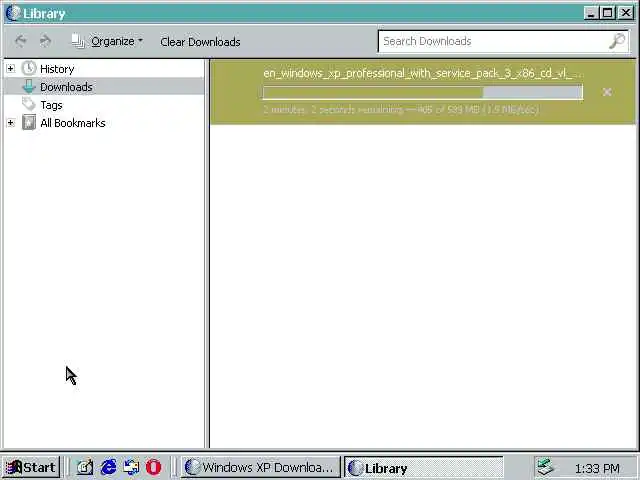Select All Bookmarks in the sidebar
The image size is (640, 480).
(73, 123)
